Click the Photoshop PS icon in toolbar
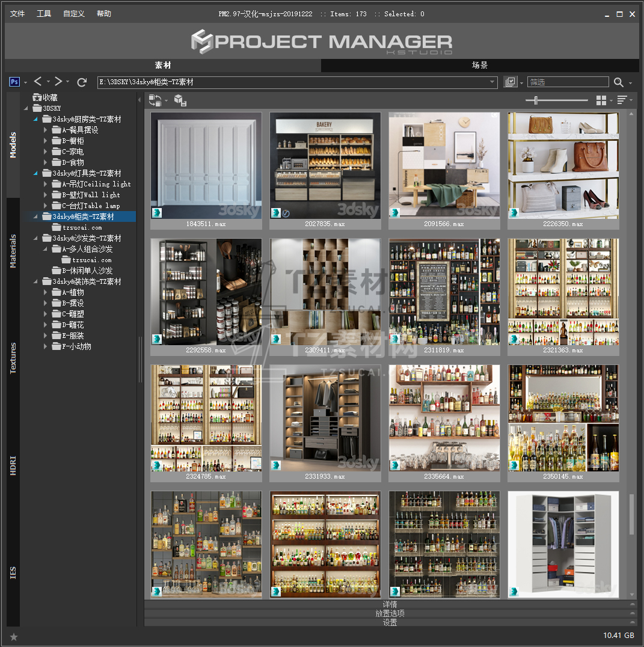Screen dimensions: 644x647 point(14,82)
